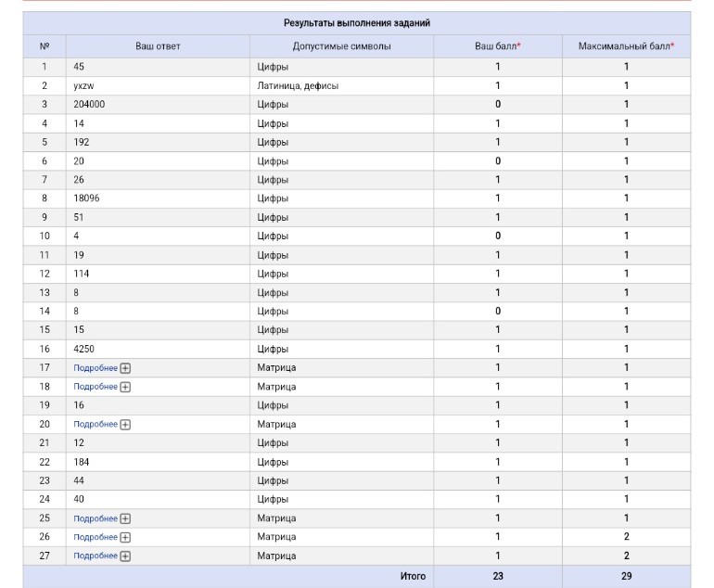Select answer yxzw in row 2
The image size is (714, 588).
83,85
